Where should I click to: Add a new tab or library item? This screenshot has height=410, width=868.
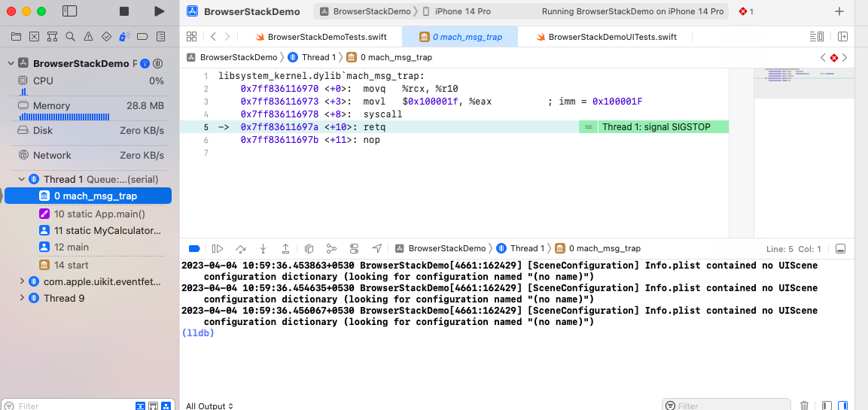[839, 11]
